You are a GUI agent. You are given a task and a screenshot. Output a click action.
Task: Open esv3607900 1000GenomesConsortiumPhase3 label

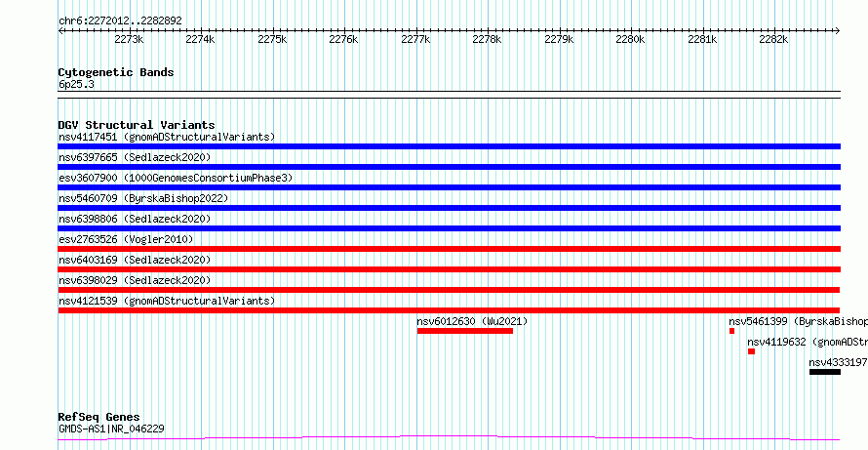[x=176, y=178]
